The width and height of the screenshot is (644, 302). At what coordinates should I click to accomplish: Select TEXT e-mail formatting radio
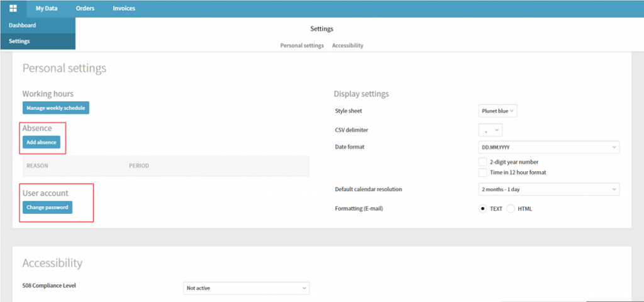(483, 209)
